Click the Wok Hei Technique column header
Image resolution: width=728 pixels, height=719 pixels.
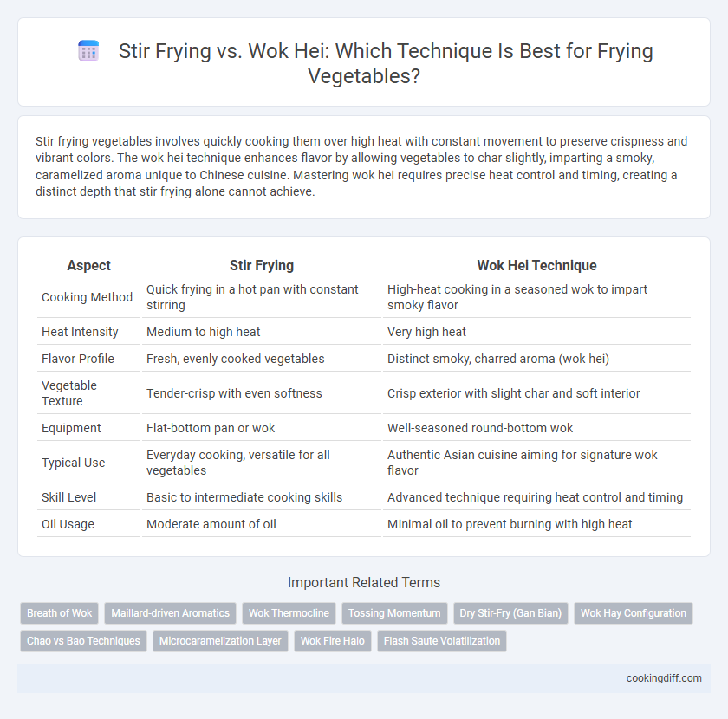tap(536, 265)
